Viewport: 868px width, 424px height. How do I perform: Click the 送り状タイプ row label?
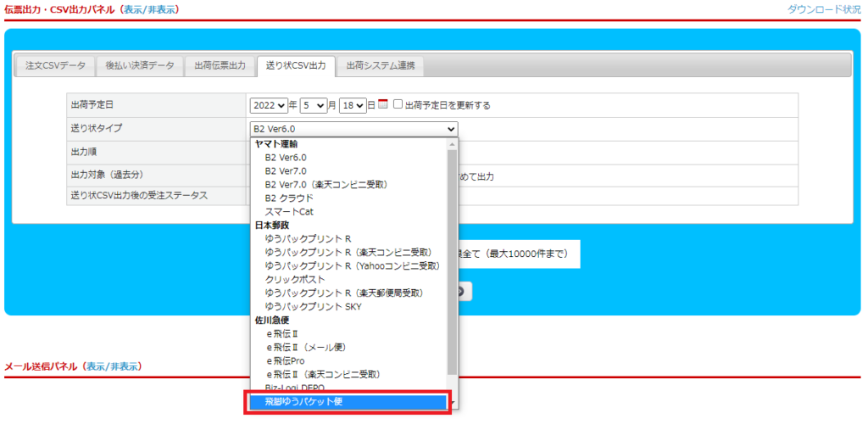[x=97, y=128]
